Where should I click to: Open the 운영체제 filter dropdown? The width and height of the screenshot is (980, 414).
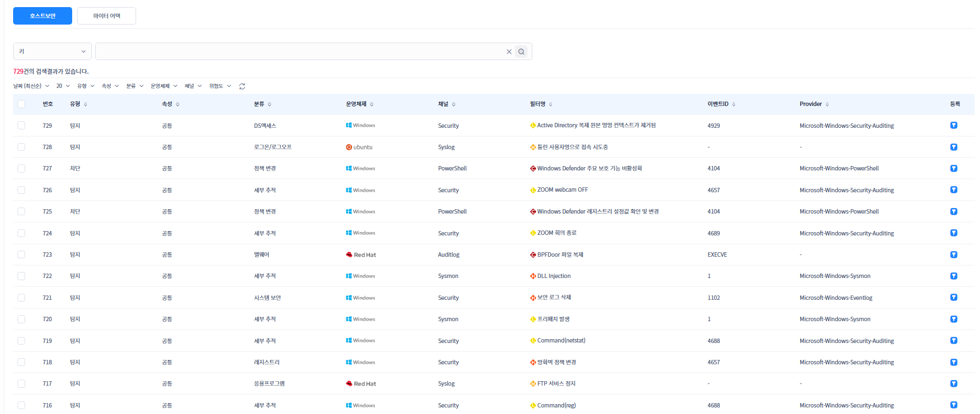tap(164, 86)
